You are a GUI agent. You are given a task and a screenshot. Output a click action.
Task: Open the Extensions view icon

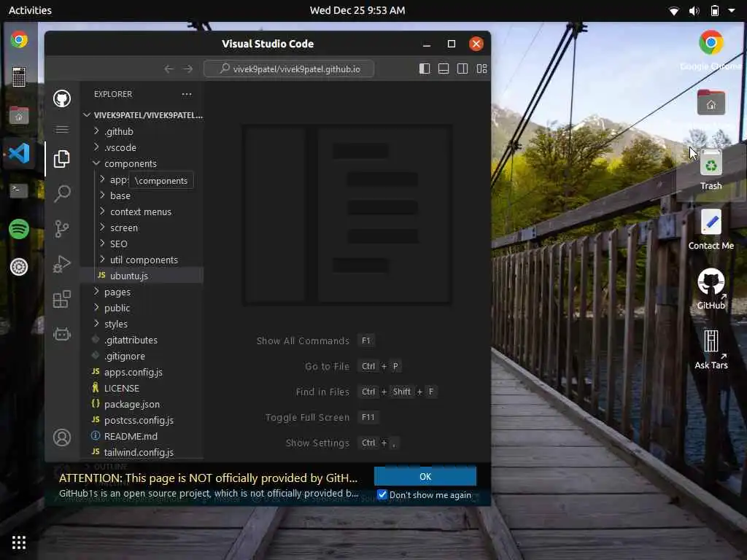click(x=62, y=299)
